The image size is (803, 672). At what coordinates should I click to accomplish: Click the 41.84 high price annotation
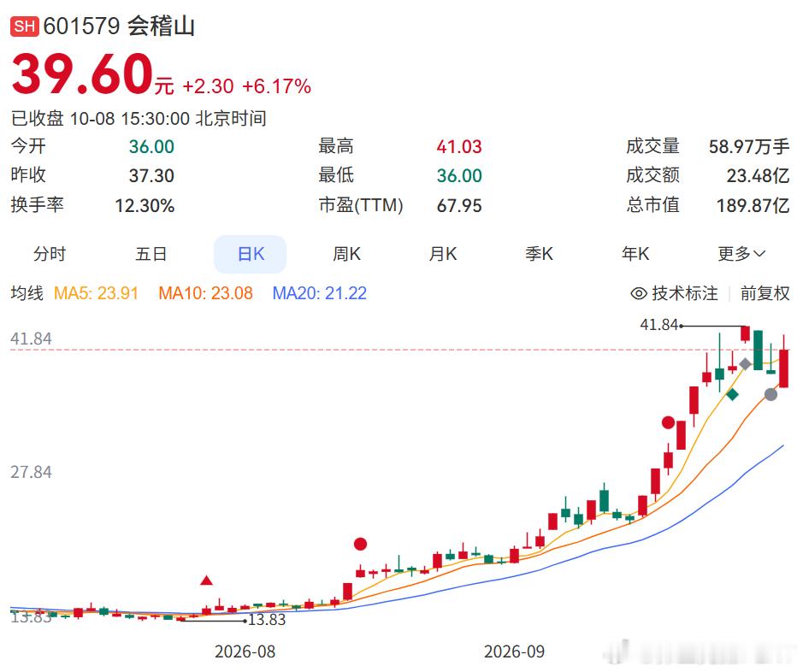point(659,325)
